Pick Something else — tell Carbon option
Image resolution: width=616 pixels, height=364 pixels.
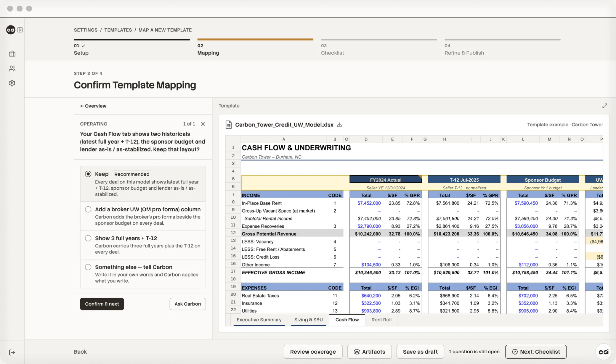click(x=143, y=274)
